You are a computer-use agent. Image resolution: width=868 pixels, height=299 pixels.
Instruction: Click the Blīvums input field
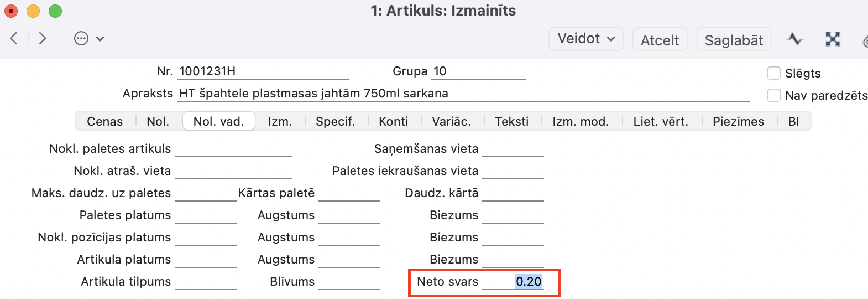(x=349, y=282)
